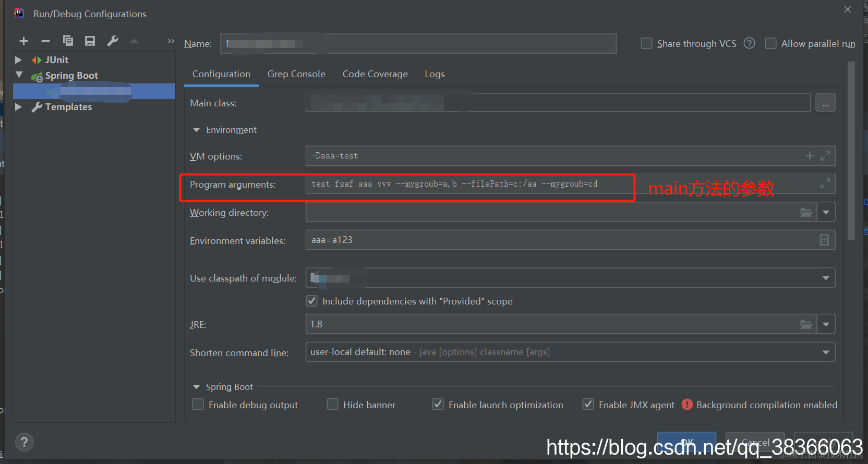The width and height of the screenshot is (868, 464).
Task: Edit environment variables via the list icon
Action: click(x=824, y=240)
